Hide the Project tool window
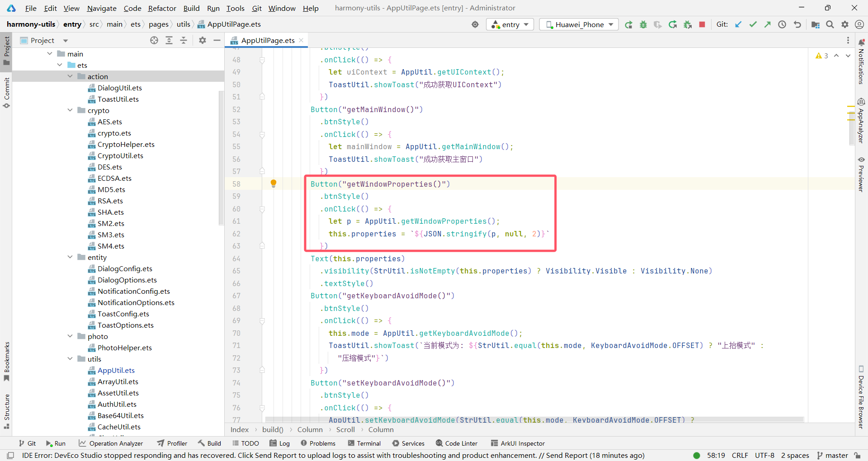The height and width of the screenshot is (461, 868). tap(217, 40)
